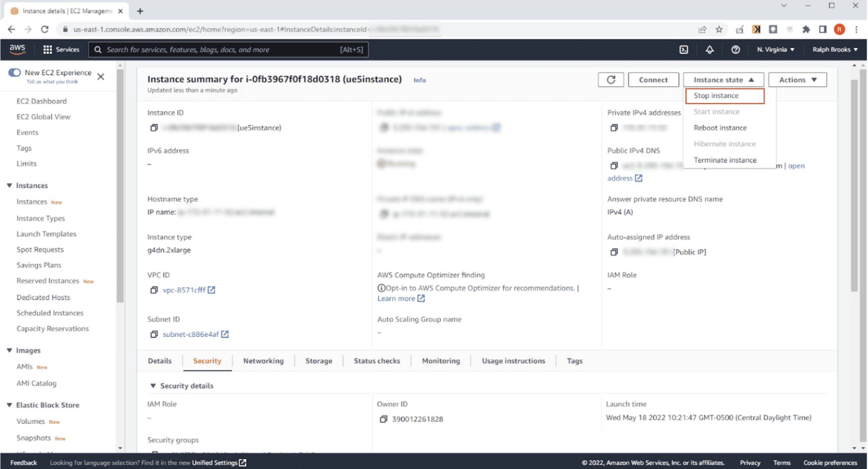
Task: Copy the auto-assigned IP address
Action: [x=614, y=252]
